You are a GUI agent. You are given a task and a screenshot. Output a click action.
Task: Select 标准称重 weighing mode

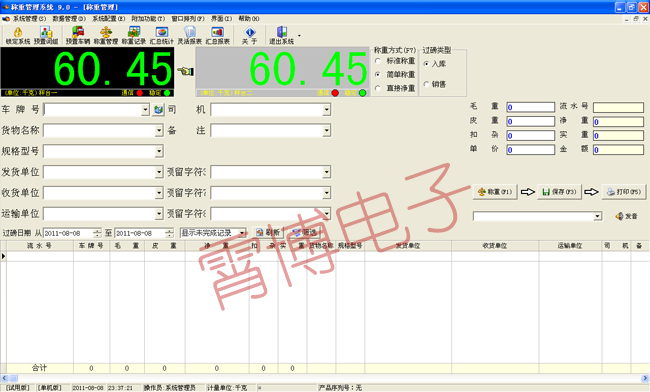(x=378, y=61)
